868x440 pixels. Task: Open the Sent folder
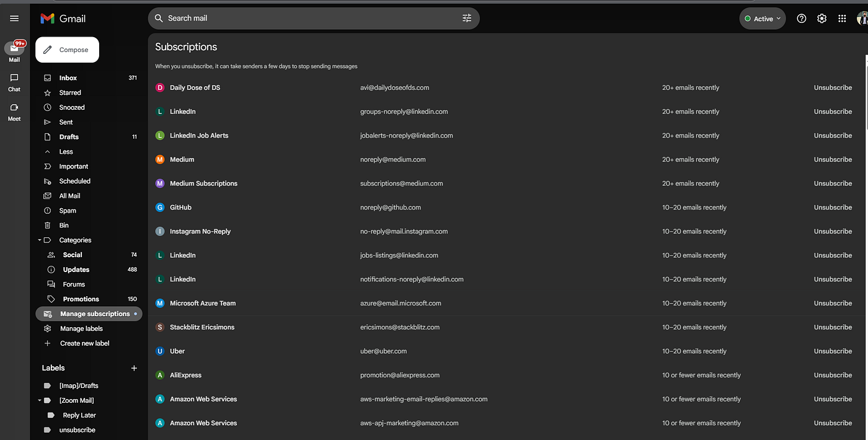click(88, 123)
